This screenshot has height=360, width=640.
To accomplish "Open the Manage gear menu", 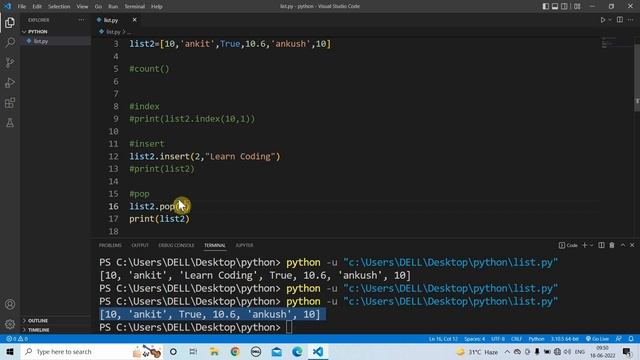I will pos(10,324).
